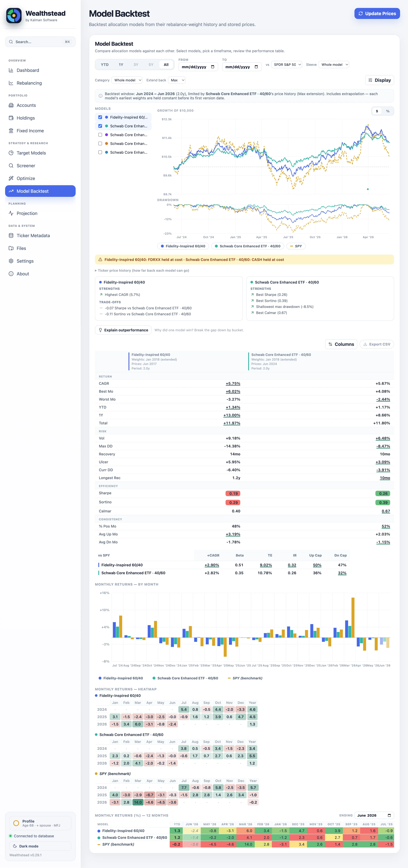Click the Wealthstead logo icon

(14, 16)
